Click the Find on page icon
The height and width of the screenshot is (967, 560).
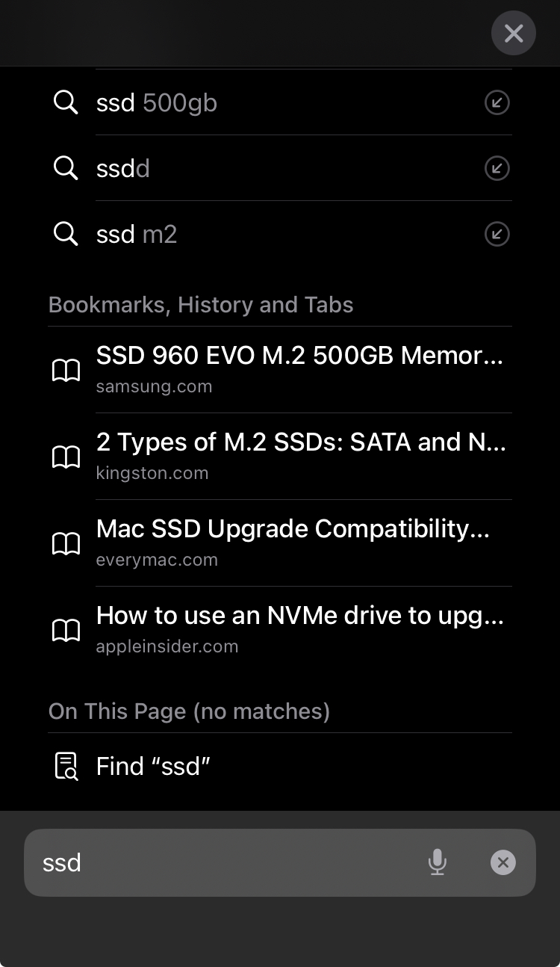[66, 766]
